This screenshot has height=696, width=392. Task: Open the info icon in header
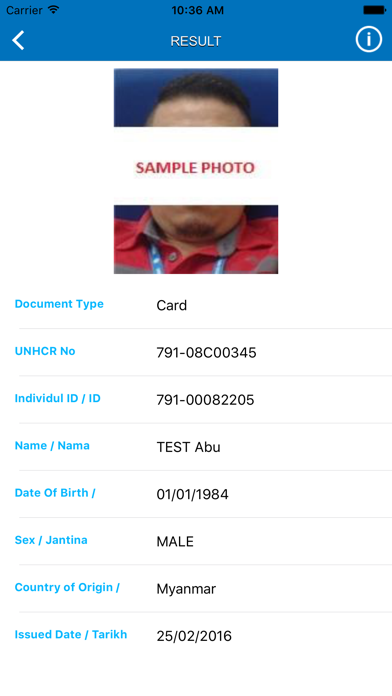pos(368,40)
